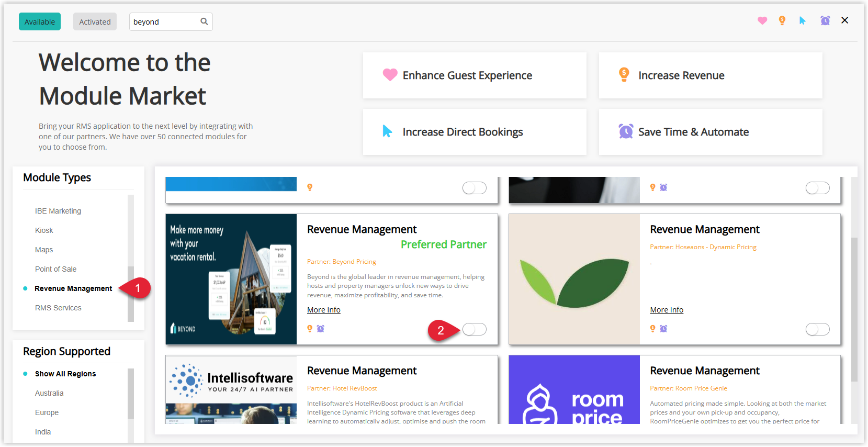Screen dimensions: 868x447
Task: Click the 'Preferred Partner' label
Action: pyautogui.click(x=444, y=244)
